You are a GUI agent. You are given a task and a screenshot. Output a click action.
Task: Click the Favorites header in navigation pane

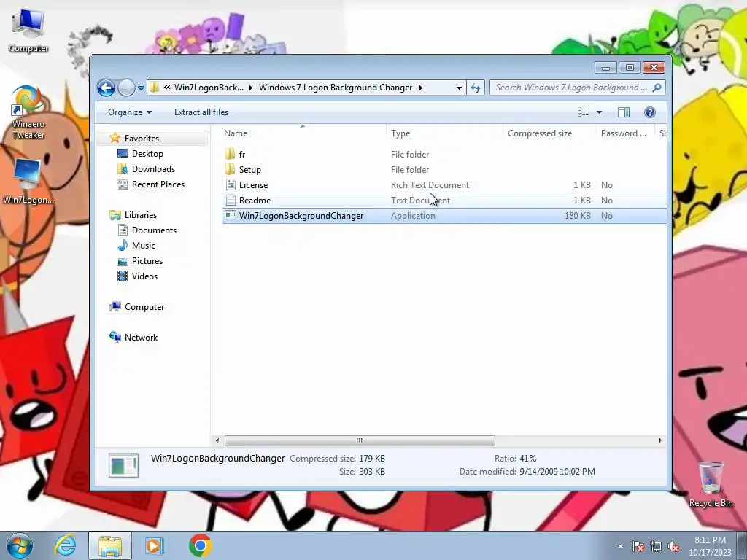pos(142,138)
